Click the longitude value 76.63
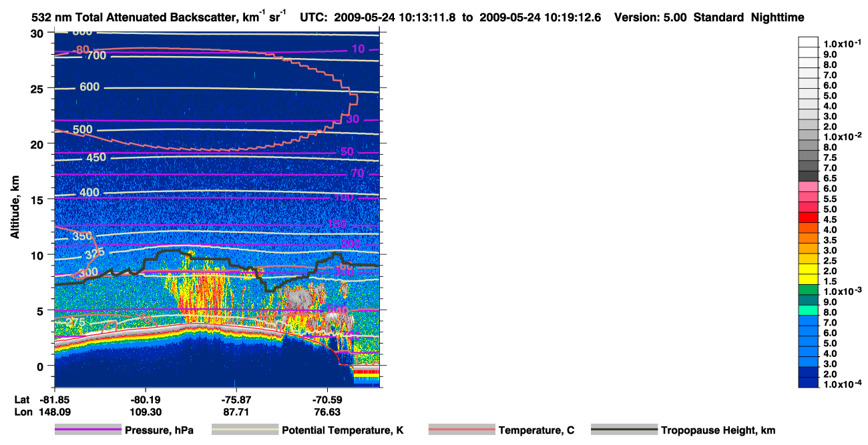This screenshot has width=868, height=445. pyautogui.click(x=327, y=412)
